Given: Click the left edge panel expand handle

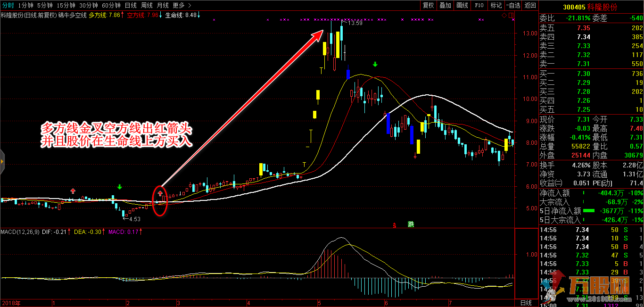Looking at the screenshot, I should (x=2, y=162).
